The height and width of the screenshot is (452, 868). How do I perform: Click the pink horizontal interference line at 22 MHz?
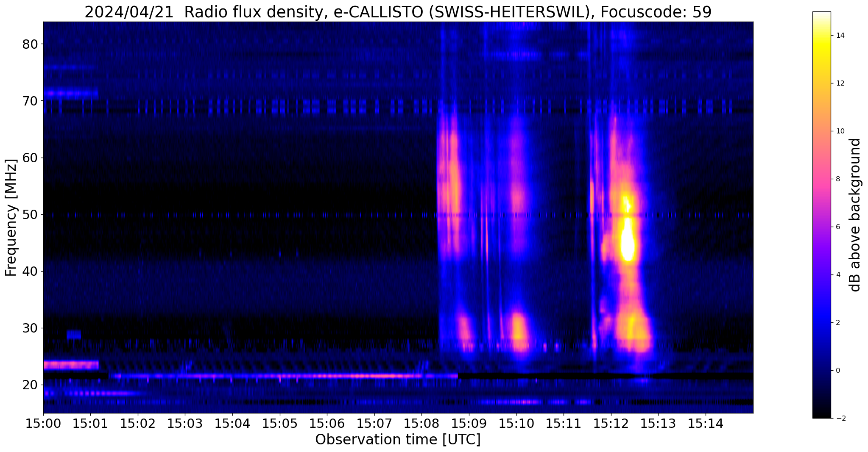point(283,376)
